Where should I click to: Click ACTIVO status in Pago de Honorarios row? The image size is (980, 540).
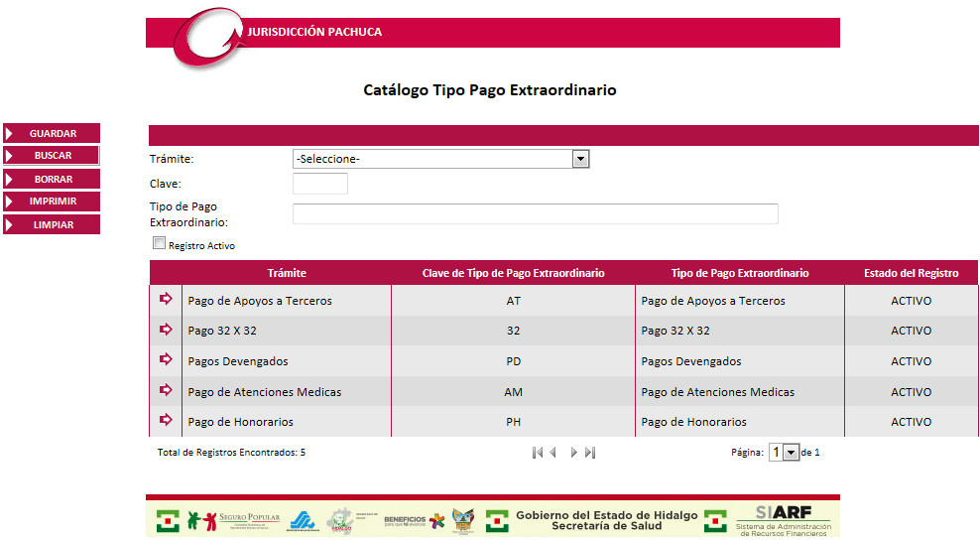pos(912,422)
